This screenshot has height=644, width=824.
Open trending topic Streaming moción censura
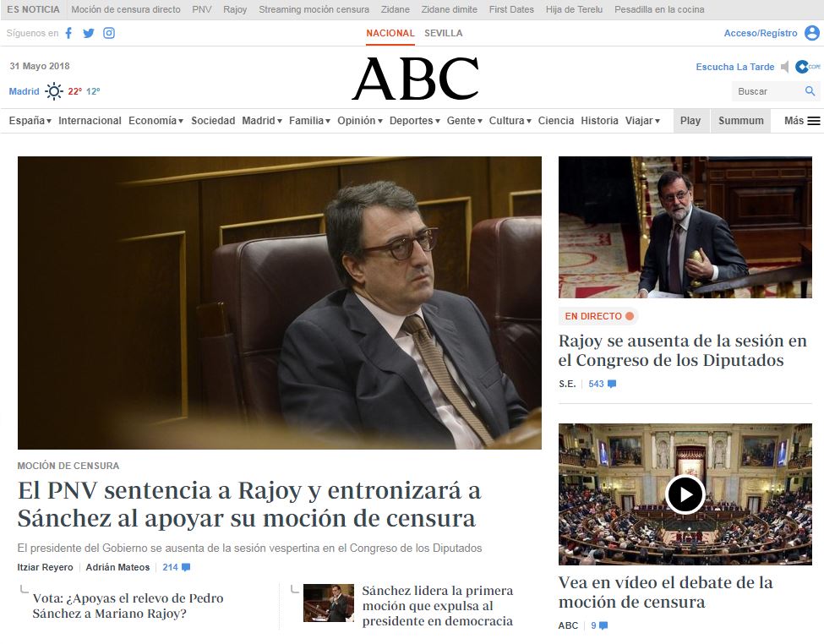point(314,9)
